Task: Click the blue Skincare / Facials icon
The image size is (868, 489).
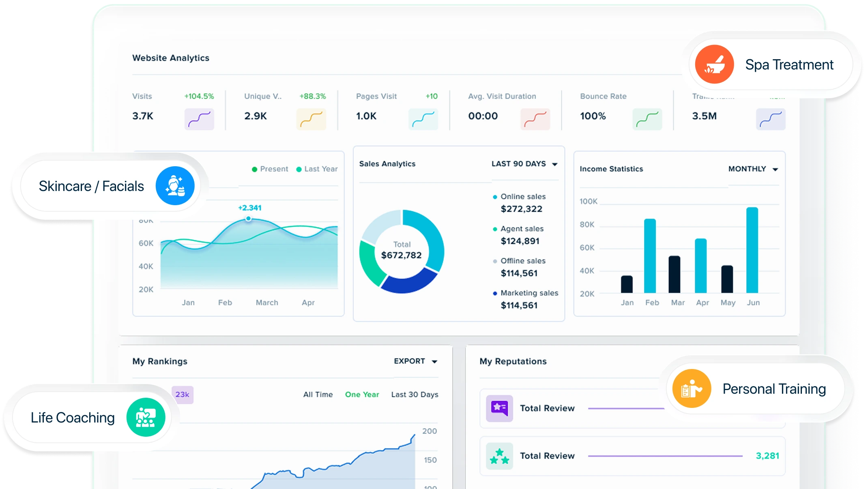Action: (175, 186)
